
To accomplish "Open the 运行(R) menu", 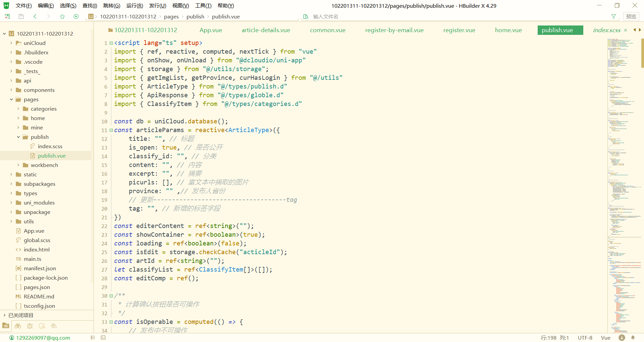I will [x=135, y=6].
